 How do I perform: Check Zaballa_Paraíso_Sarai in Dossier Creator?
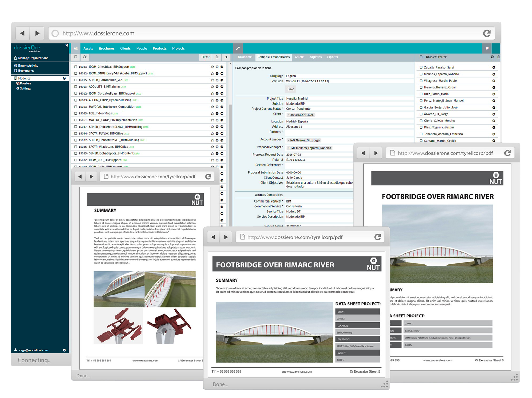click(x=421, y=67)
